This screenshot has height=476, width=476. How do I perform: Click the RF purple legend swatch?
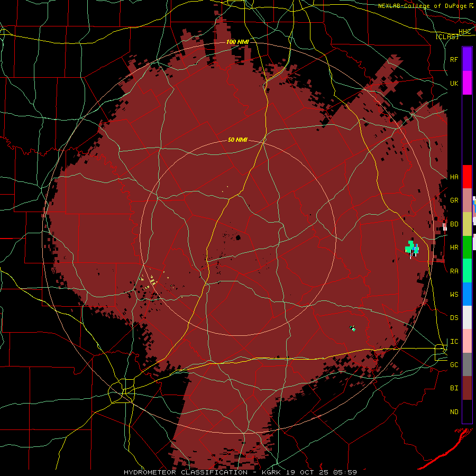[467, 59]
